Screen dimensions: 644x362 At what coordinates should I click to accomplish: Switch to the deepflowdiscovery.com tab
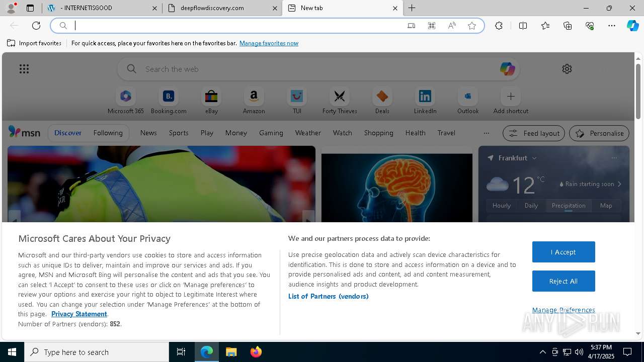(222, 8)
